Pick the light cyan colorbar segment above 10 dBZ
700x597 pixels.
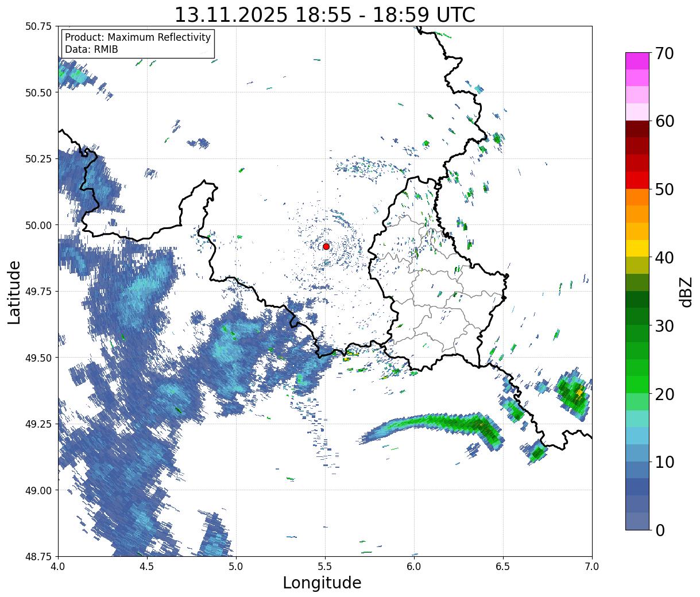click(x=637, y=436)
